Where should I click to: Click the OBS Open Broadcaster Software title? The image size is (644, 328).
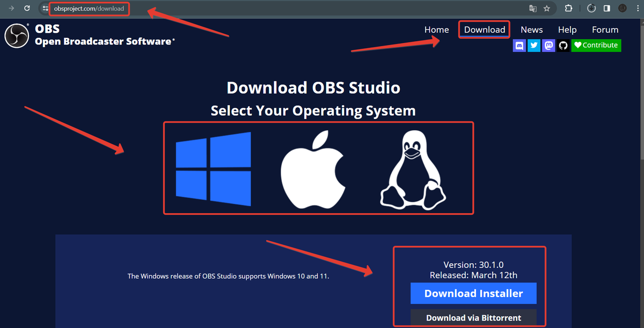tap(105, 35)
